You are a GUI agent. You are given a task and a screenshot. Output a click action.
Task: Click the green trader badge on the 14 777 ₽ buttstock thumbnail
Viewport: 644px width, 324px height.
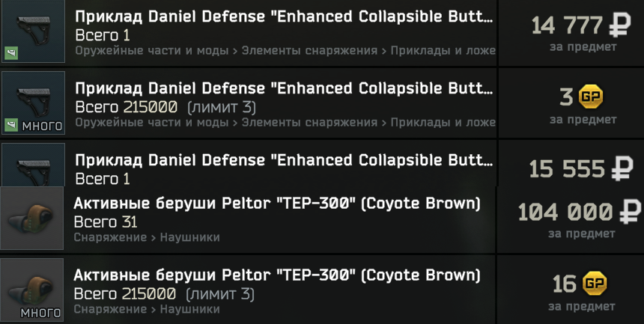[x=11, y=52]
